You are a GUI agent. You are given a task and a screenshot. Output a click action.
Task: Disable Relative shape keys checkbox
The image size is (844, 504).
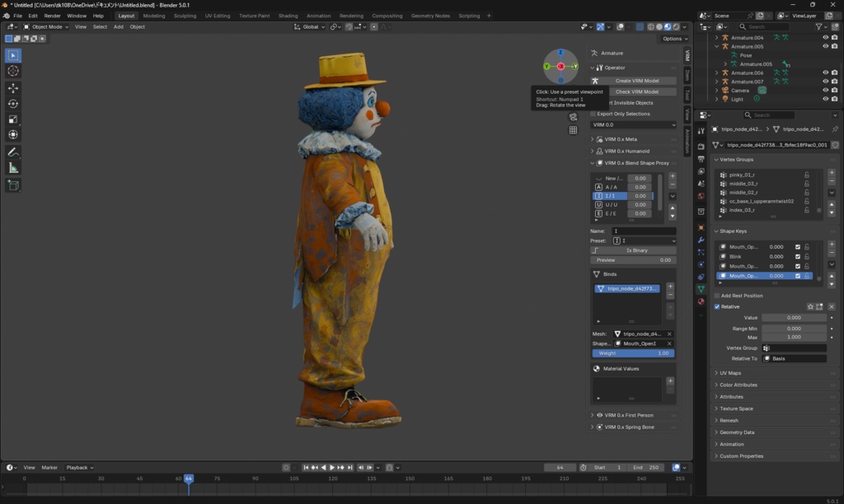[x=717, y=306]
